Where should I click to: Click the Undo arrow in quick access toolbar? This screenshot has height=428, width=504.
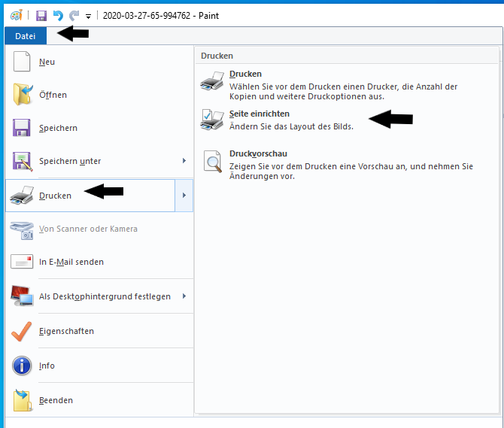(x=58, y=16)
